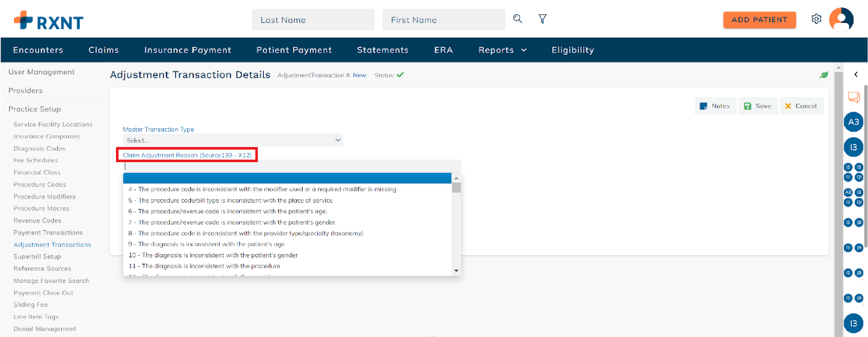Go to Insurance Payment menu

tap(188, 50)
